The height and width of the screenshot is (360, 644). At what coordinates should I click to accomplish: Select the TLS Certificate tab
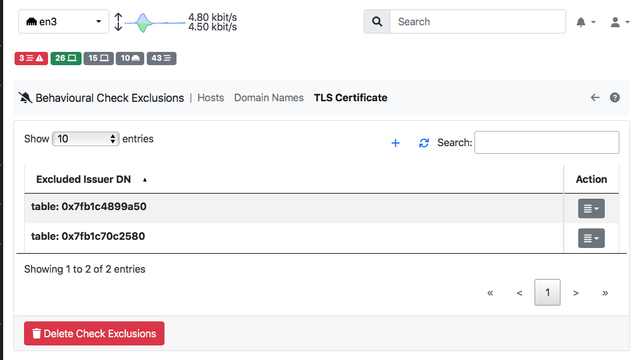(x=350, y=98)
